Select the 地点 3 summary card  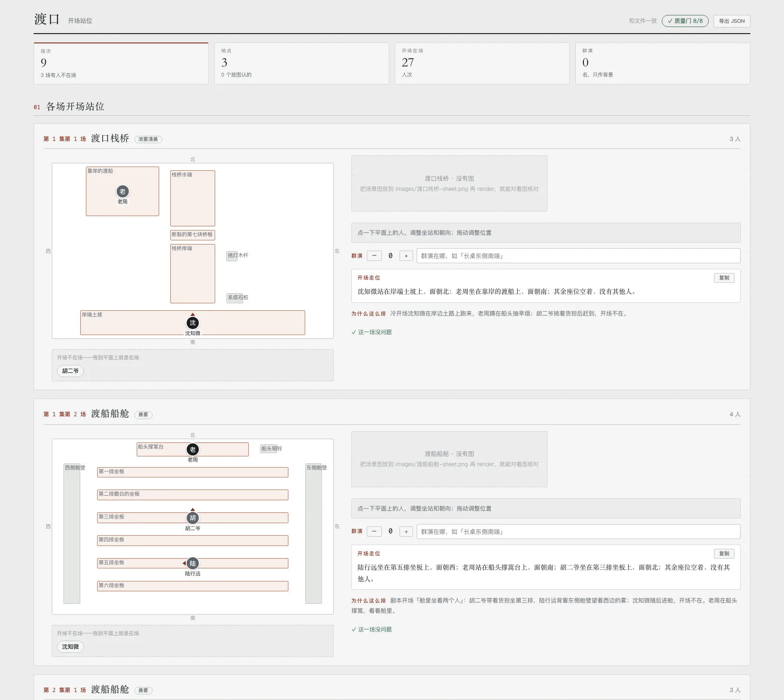pos(301,63)
